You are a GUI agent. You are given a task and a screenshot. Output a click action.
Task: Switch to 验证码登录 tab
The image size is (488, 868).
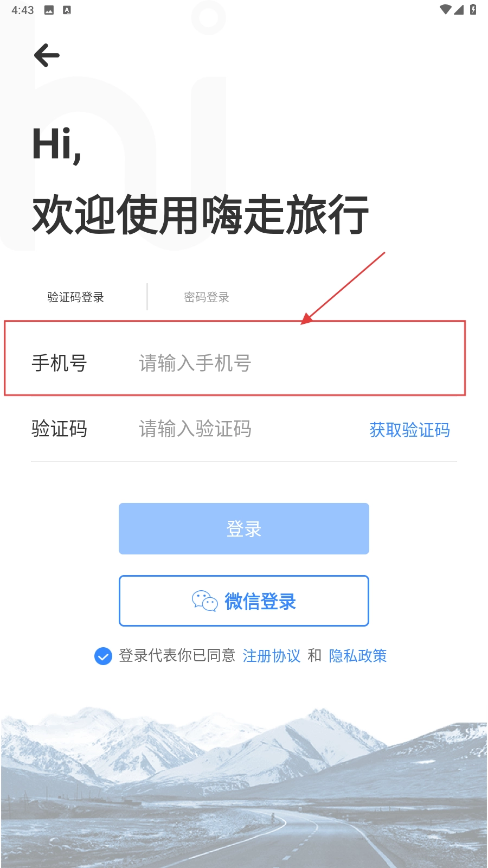(x=75, y=297)
